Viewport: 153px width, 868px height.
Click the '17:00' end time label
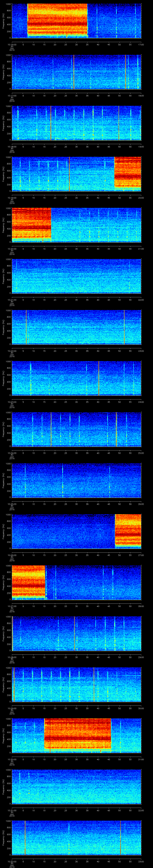141,44
